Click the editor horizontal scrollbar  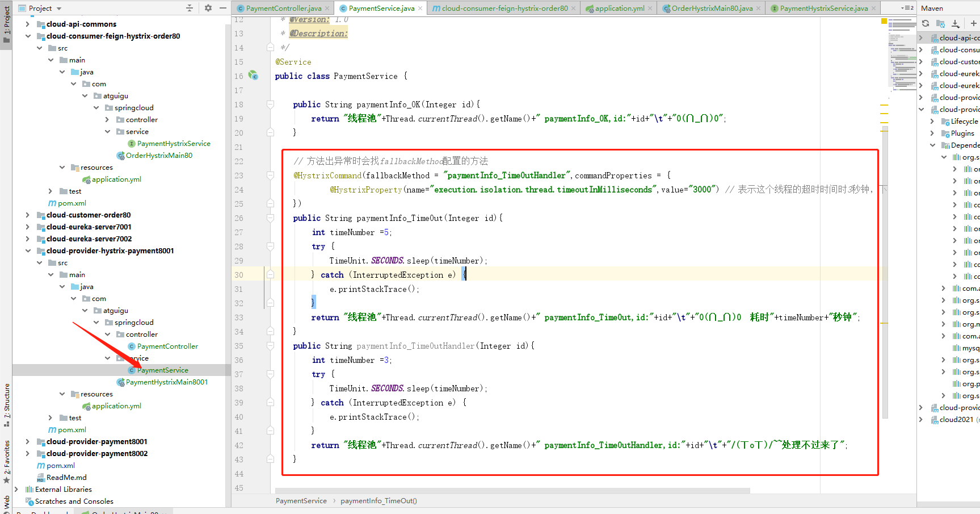(x=512, y=490)
